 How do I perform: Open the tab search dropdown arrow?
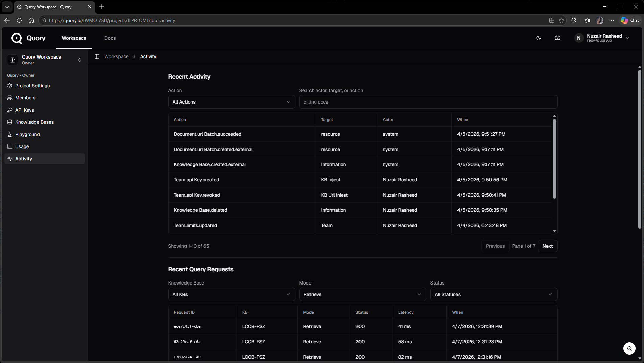click(7, 7)
